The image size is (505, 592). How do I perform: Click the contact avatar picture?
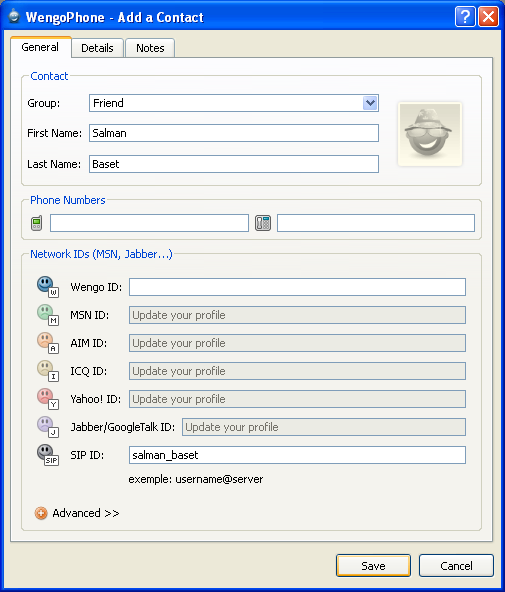tap(430, 134)
